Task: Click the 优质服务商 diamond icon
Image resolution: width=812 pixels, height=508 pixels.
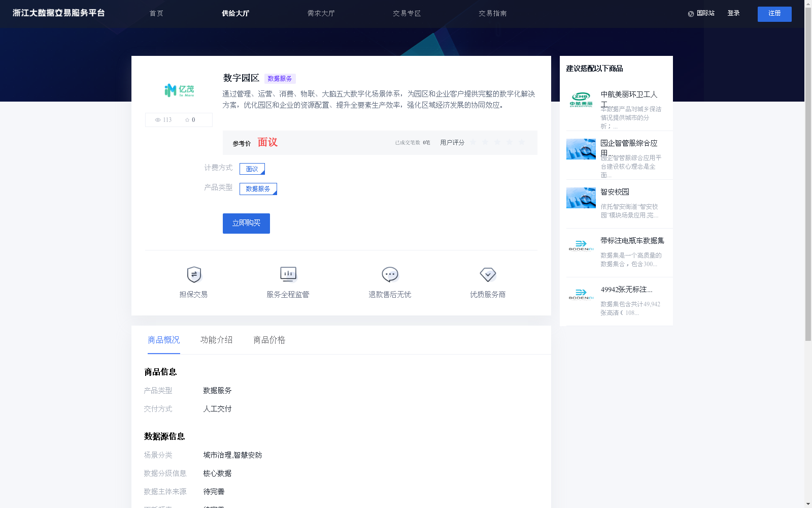Action: tap(488, 274)
